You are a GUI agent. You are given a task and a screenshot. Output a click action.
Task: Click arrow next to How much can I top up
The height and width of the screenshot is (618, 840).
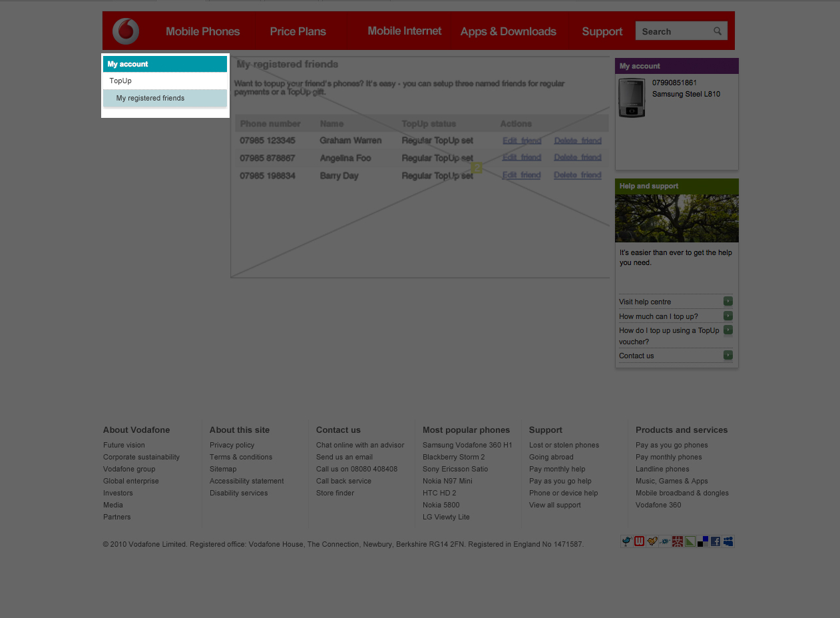728,316
